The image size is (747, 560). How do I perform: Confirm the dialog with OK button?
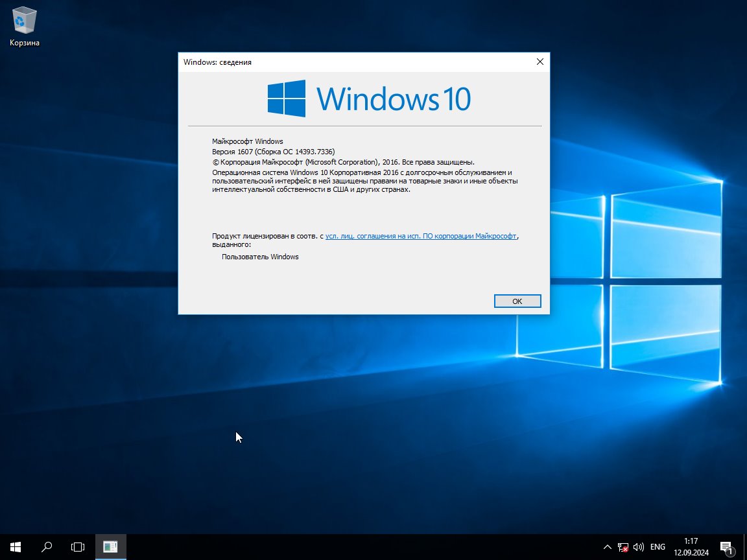coord(517,301)
